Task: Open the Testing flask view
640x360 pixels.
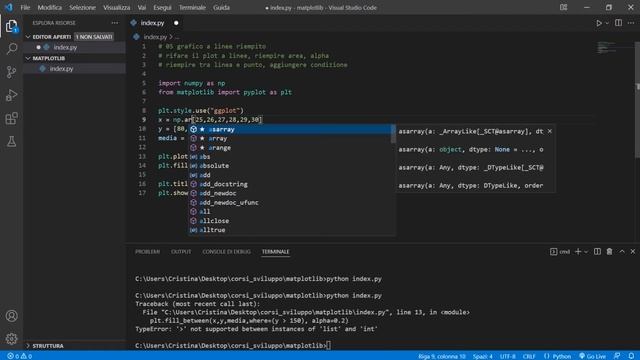Action: tap(11, 141)
